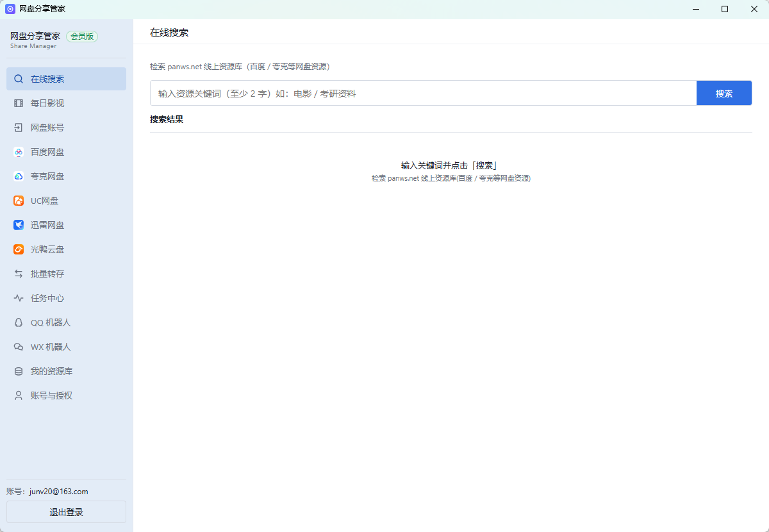
Task: Click the pulse icon for 任务中心
Action: [19, 298]
